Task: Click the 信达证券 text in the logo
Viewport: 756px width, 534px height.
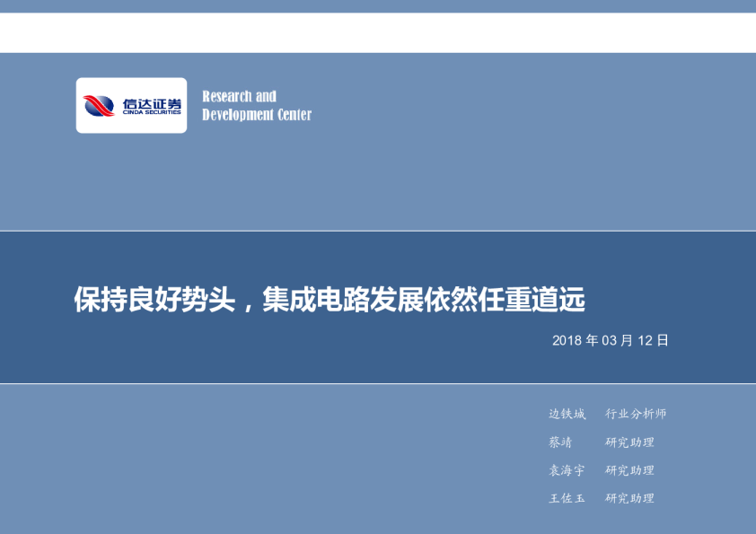Action: 152,103
